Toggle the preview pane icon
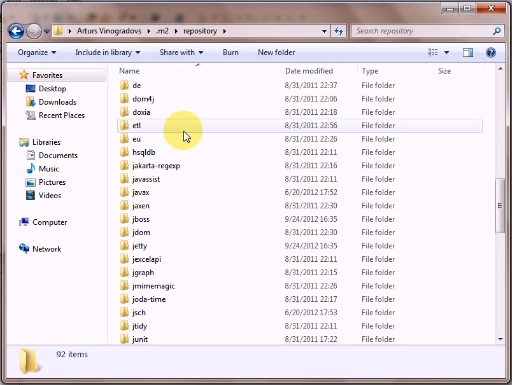 pos(468,52)
